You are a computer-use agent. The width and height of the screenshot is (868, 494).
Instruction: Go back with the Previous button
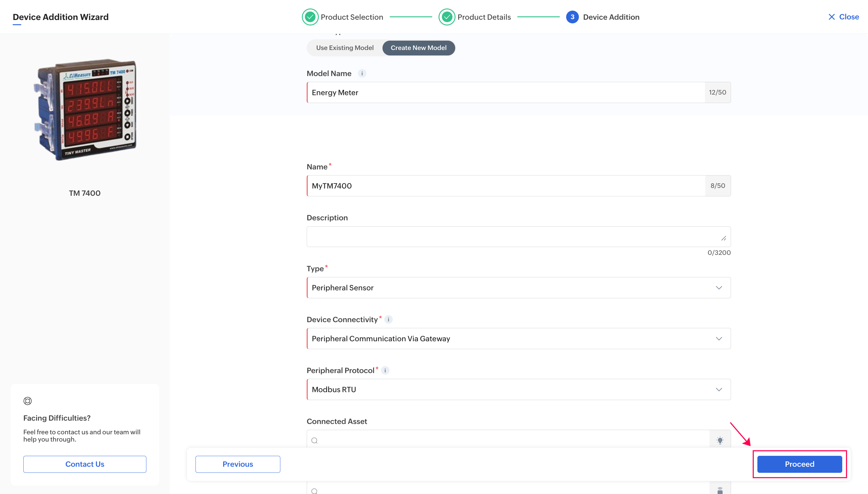pos(237,464)
